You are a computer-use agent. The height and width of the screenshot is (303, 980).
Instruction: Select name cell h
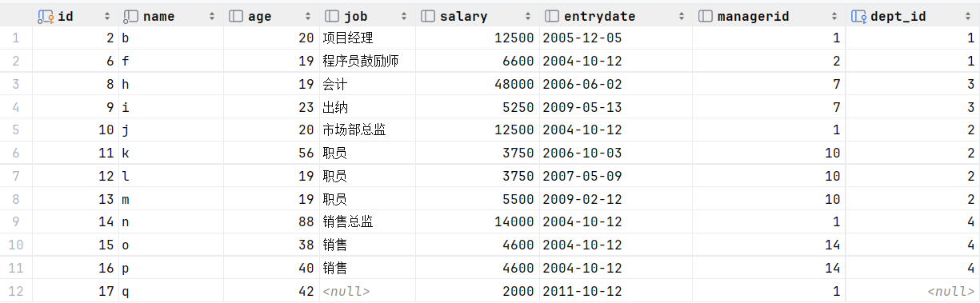click(x=170, y=84)
